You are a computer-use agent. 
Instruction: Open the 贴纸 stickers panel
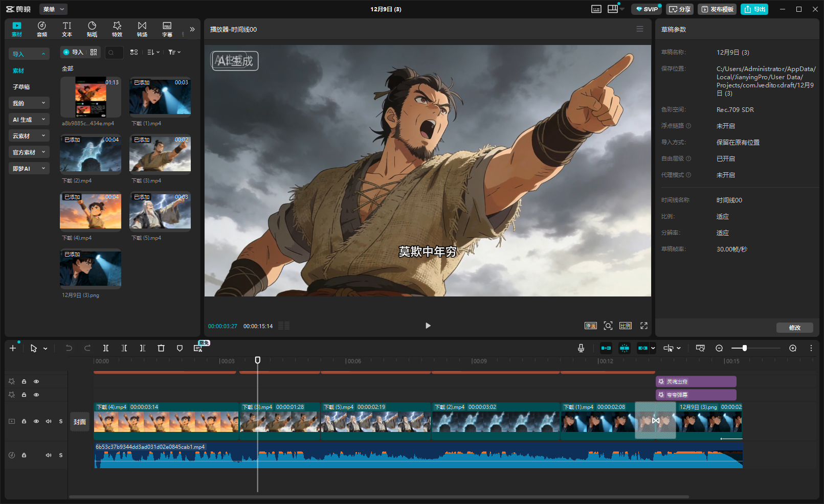click(x=92, y=29)
